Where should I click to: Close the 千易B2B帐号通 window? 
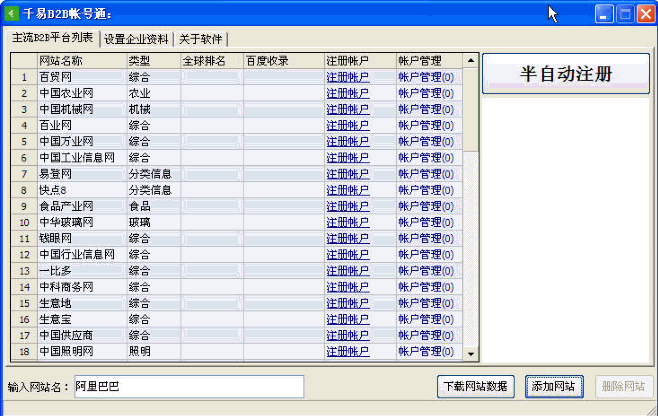(x=646, y=14)
